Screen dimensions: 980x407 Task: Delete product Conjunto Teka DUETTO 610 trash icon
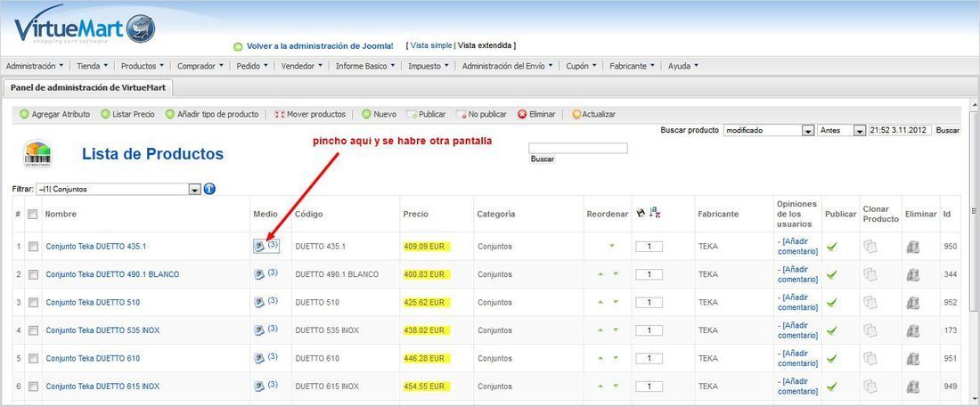pyautogui.click(x=913, y=359)
